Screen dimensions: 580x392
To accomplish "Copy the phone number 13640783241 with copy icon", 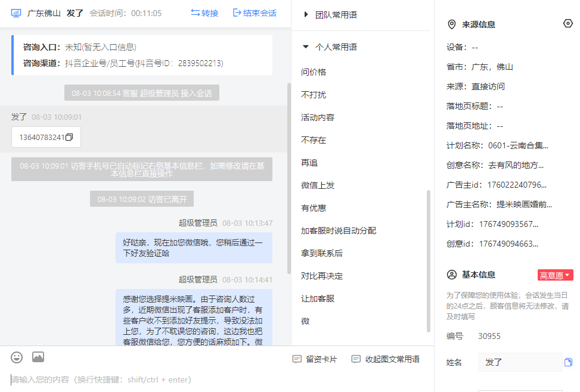I will point(69,137).
